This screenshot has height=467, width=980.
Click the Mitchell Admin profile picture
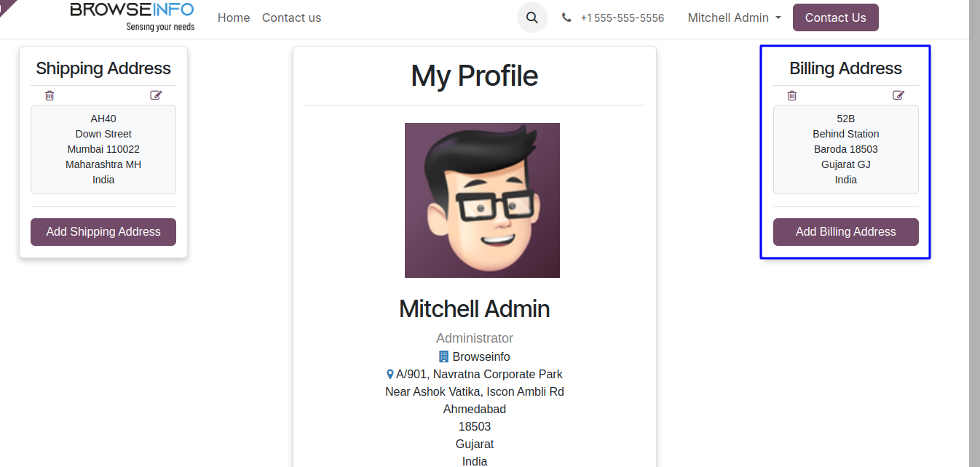482,200
